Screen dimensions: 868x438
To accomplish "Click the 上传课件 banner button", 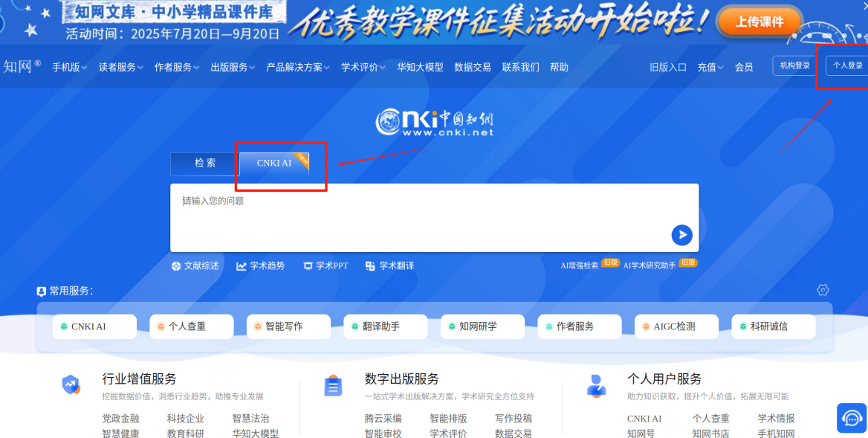I will pyautogui.click(x=759, y=22).
